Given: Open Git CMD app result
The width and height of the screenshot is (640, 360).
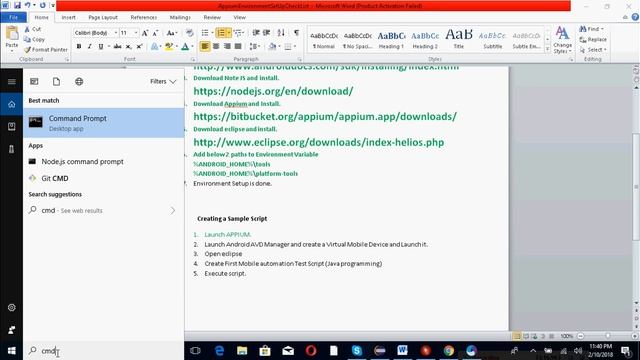Looking at the screenshot, I should click(x=104, y=178).
